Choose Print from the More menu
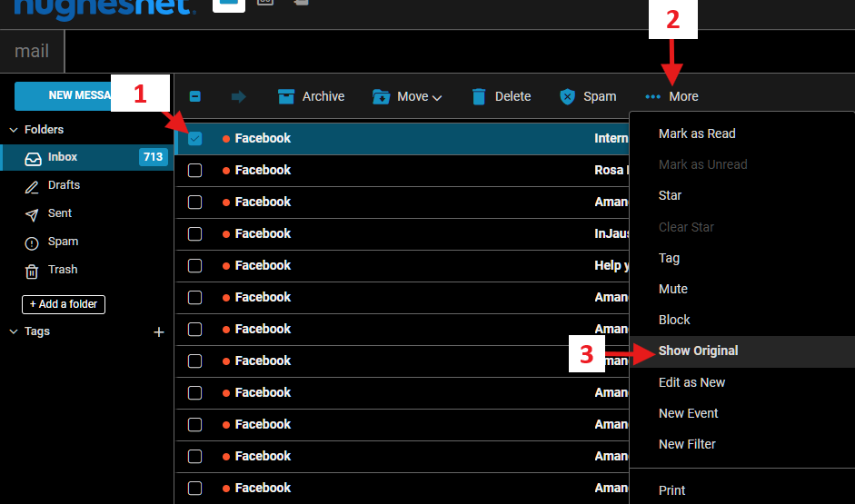This screenshot has height=504, width=855. tap(671, 490)
